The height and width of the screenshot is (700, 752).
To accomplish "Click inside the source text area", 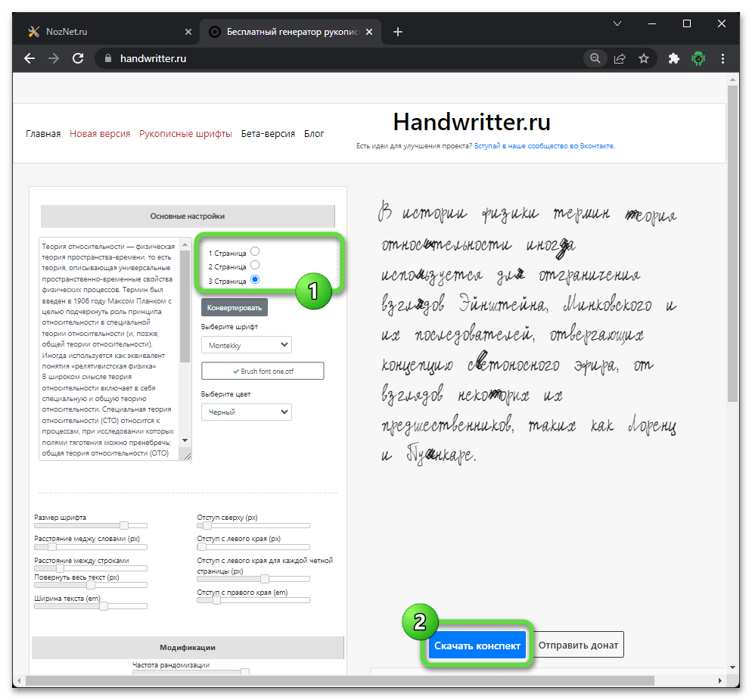I will point(109,348).
